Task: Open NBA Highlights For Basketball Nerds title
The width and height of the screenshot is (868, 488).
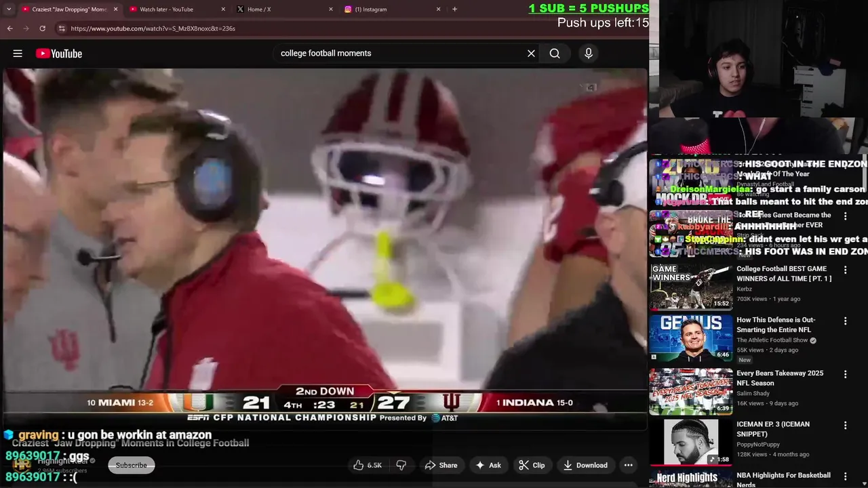Action: (783, 480)
